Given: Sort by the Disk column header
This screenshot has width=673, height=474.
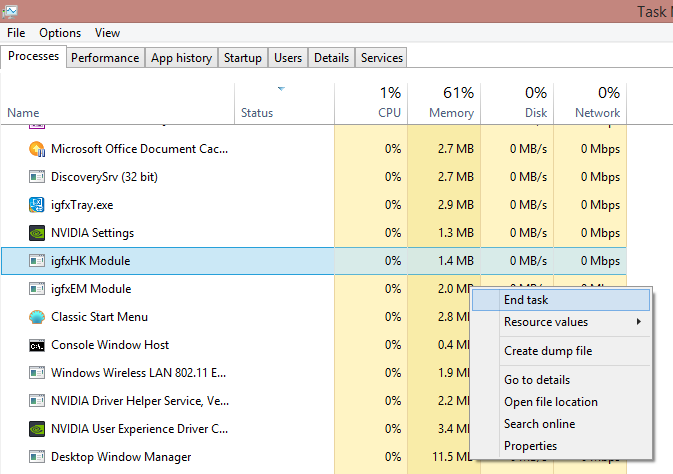Looking at the screenshot, I should coord(517,103).
